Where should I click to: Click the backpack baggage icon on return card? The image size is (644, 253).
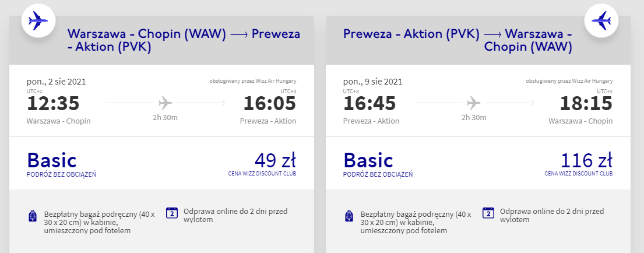349,216
